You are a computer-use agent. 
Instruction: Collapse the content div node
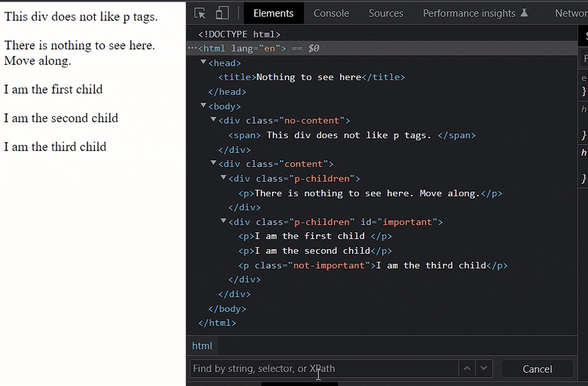(213, 162)
